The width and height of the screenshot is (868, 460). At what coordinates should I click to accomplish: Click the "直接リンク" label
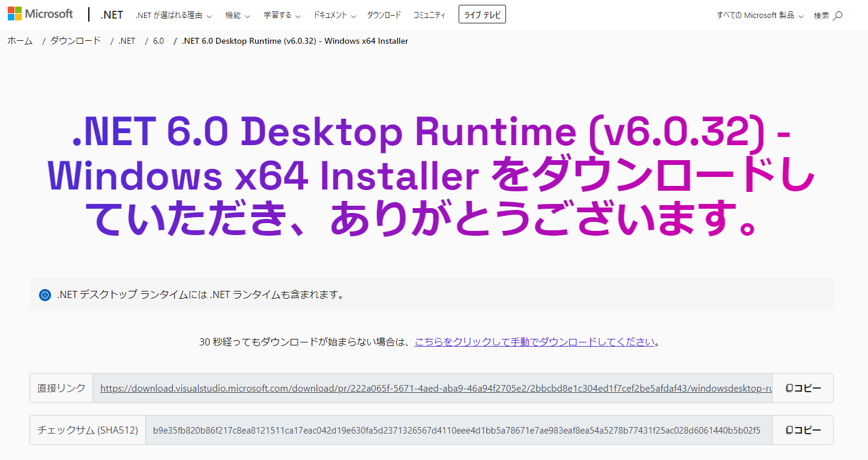pos(61,388)
